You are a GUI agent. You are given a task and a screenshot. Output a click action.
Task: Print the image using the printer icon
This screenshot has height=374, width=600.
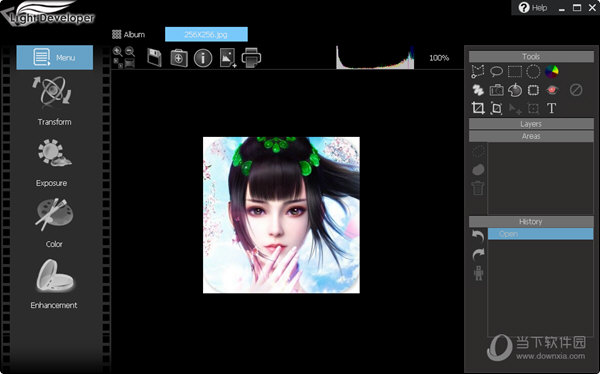[251, 58]
